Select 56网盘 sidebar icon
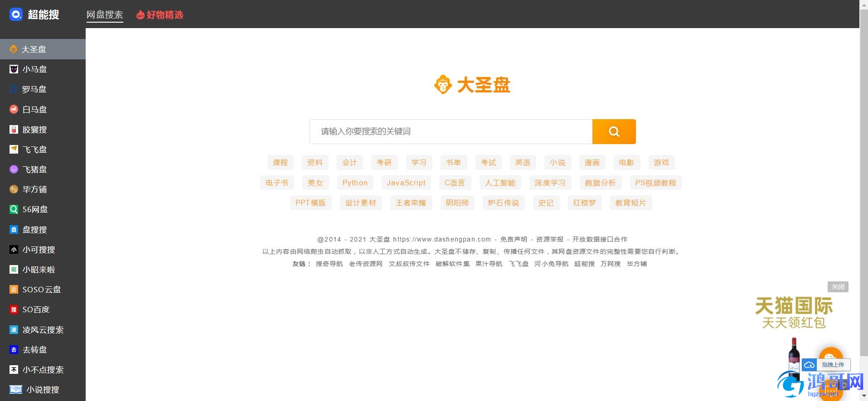Image resolution: width=868 pixels, height=401 pixels. (x=14, y=209)
